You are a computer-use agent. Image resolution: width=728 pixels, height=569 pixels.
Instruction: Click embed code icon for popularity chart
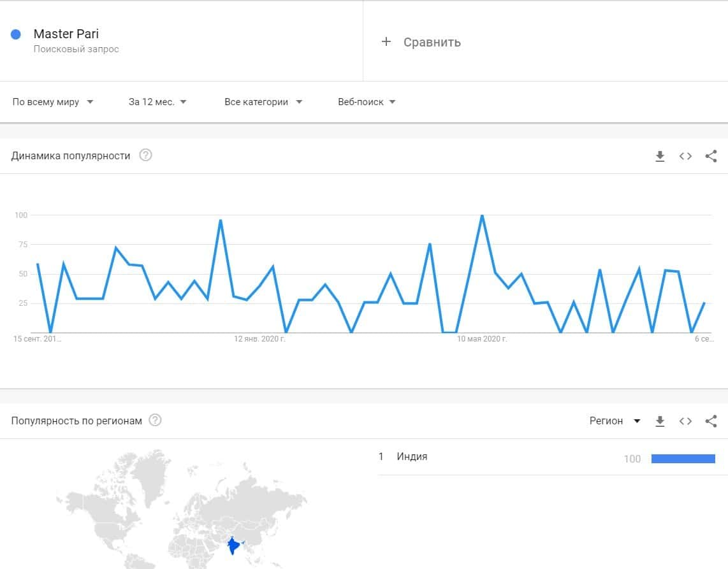(685, 156)
